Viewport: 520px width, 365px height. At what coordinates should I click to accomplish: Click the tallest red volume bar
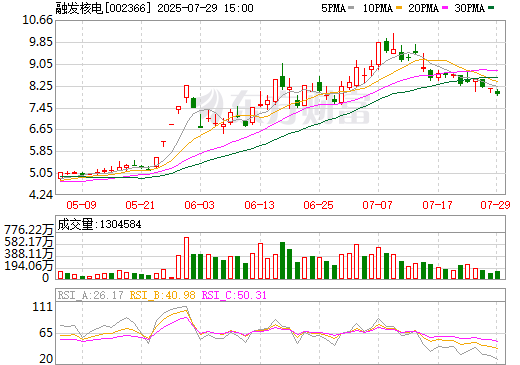pos(186,258)
